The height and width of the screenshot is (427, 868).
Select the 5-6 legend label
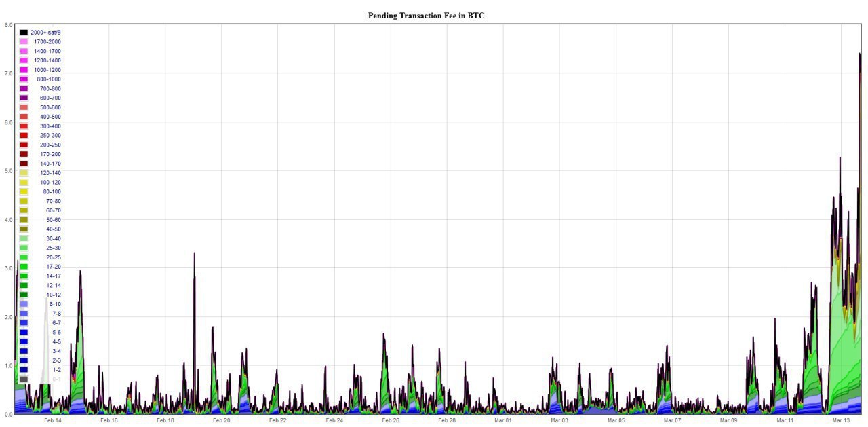[x=56, y=333]
